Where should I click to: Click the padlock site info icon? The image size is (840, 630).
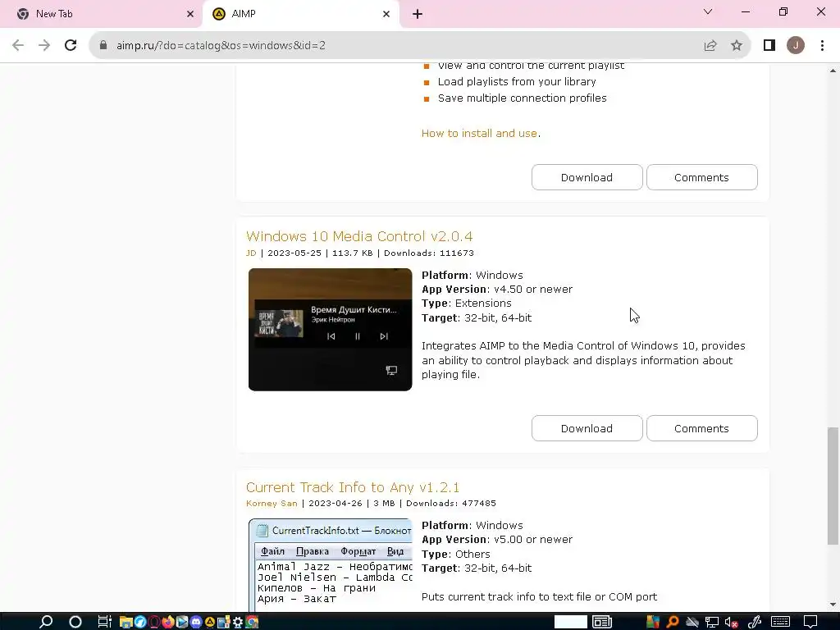[103, 45]
